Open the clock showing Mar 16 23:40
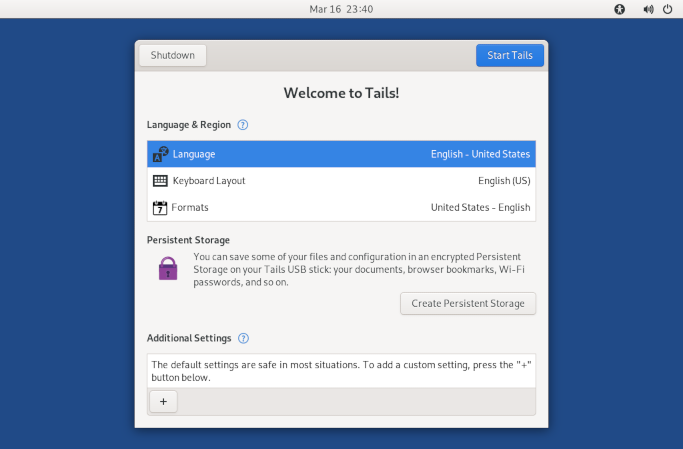Viewport: 683px width, 449px height. tap(341, 9)
